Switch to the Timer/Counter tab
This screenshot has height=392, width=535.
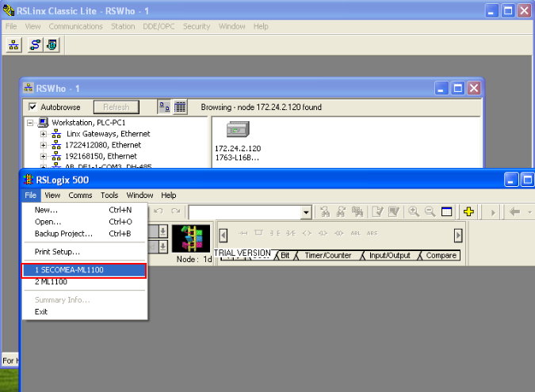coord(328,255)
